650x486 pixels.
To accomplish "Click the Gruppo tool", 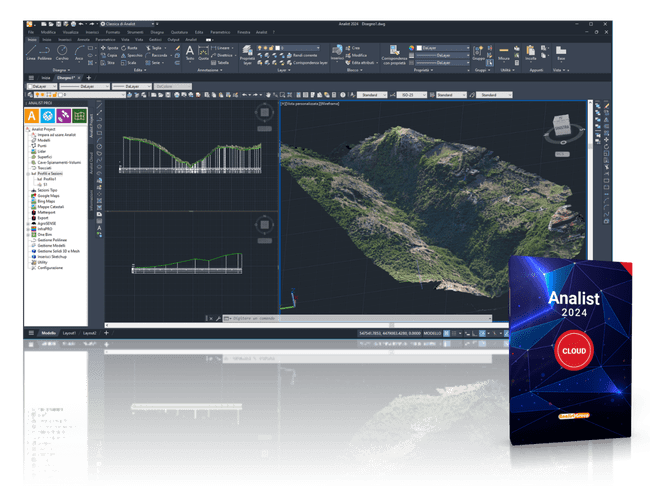I will (x=478, y=53).
